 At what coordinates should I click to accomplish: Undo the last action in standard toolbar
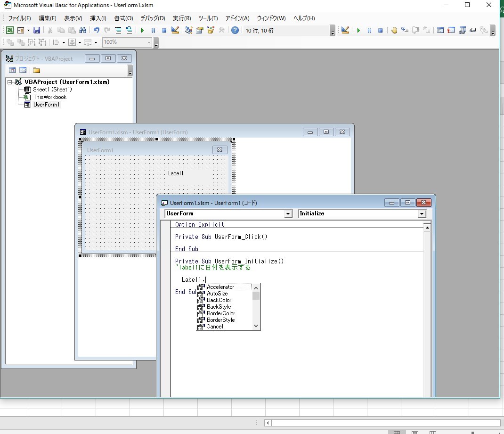coord(96,30)
